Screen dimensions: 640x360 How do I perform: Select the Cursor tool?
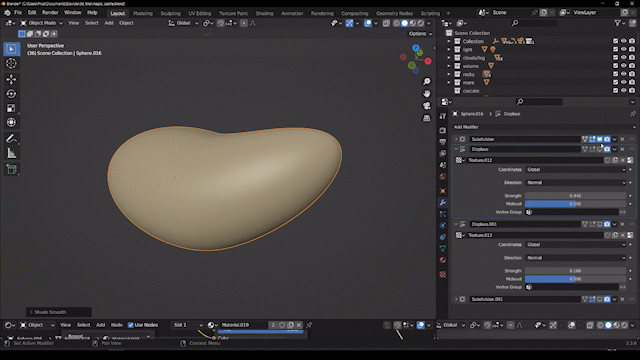11,63
